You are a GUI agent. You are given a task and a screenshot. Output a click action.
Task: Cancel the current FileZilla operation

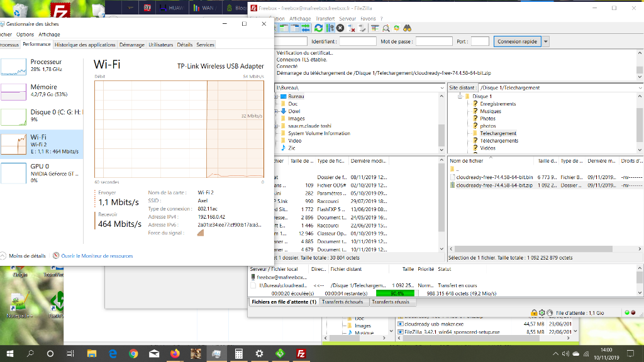[x=339, y=28]
